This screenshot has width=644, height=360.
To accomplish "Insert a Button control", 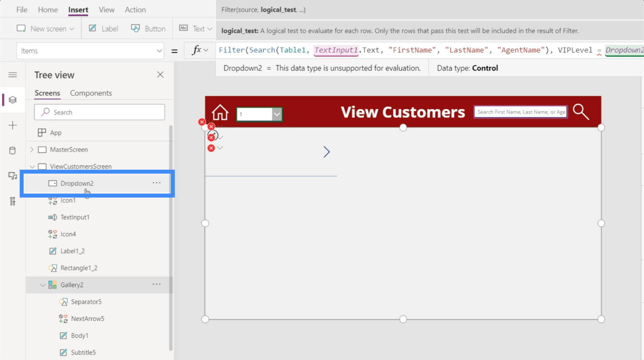I will point(148,29).
